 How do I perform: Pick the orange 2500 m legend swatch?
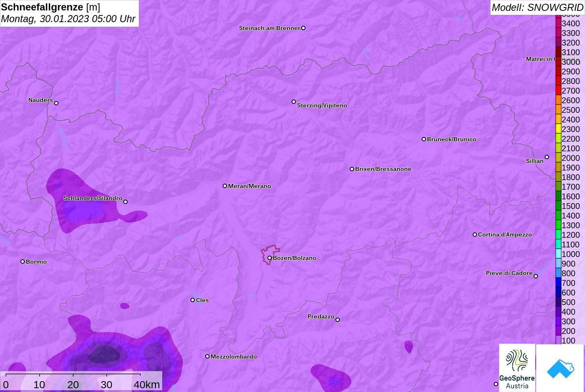tap(558, 109)
